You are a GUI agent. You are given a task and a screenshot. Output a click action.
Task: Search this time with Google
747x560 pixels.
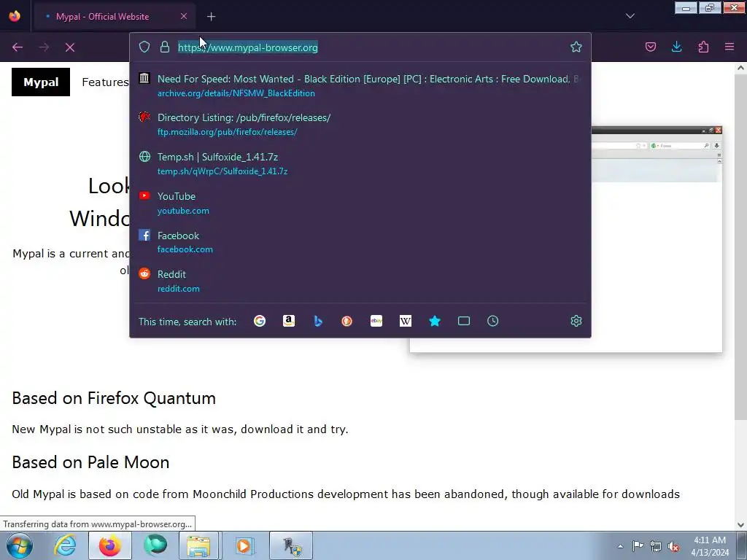[x=260, y=321]
